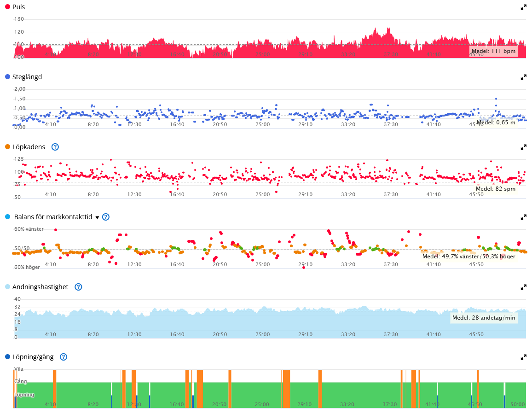The image size is (532, 414).
Task: Click the '20:50' time label in Balans chart
Action: pos(220,265)
